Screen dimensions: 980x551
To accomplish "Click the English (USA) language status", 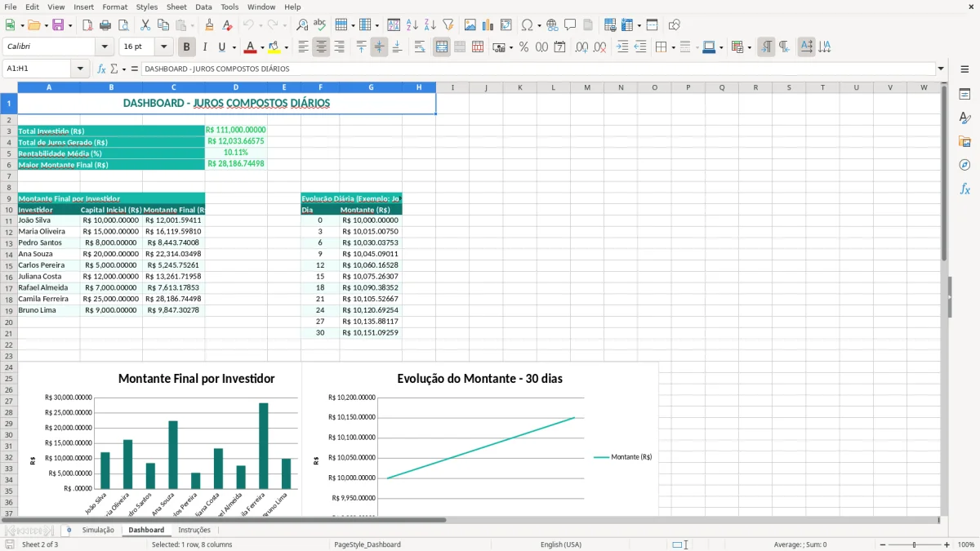I will pos(561,544).
